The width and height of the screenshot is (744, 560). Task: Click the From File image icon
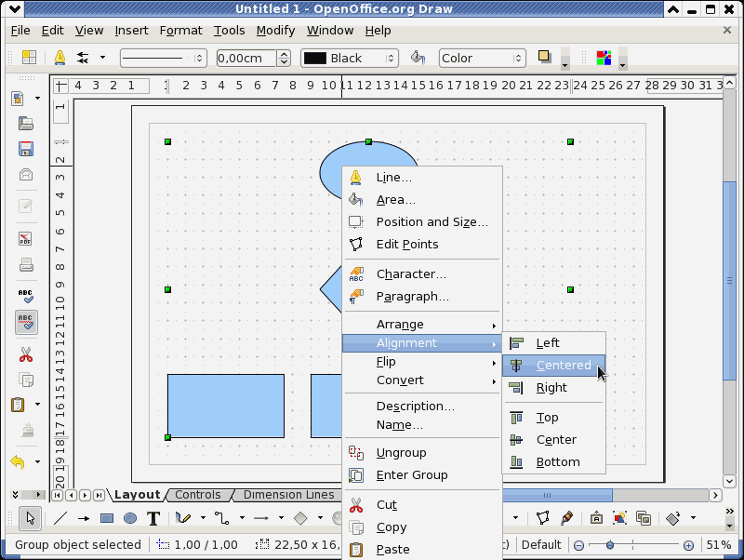pyautogui.click(x=619, y=518)
